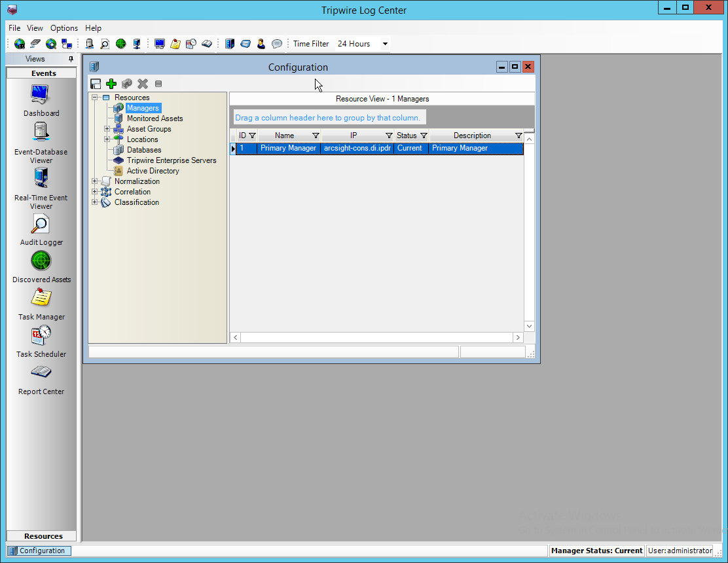
Task: Select the Configuration window tab at bottom
Action: pos(39,551)
